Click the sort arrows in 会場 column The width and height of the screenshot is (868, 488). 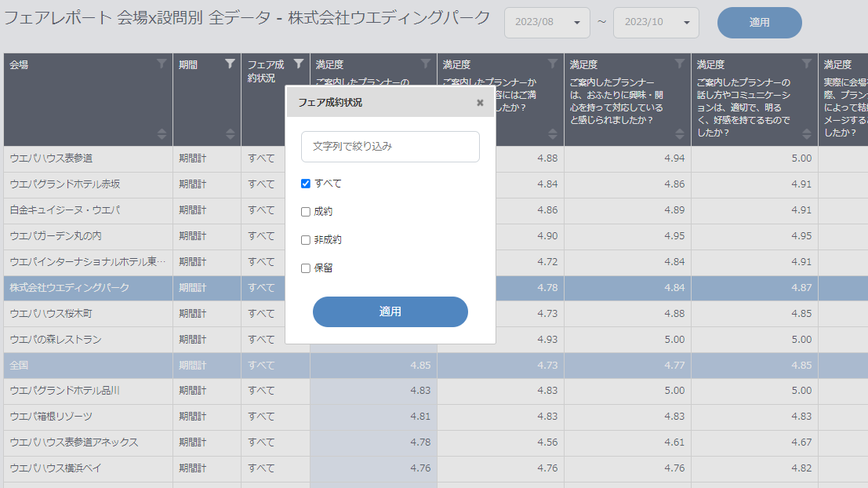pos(162,133)
